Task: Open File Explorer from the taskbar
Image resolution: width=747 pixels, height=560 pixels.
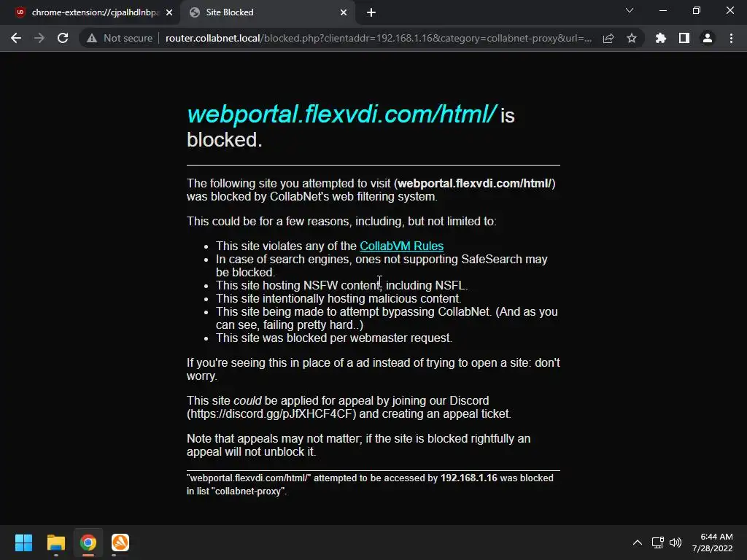Action: [x=55, y=542]
